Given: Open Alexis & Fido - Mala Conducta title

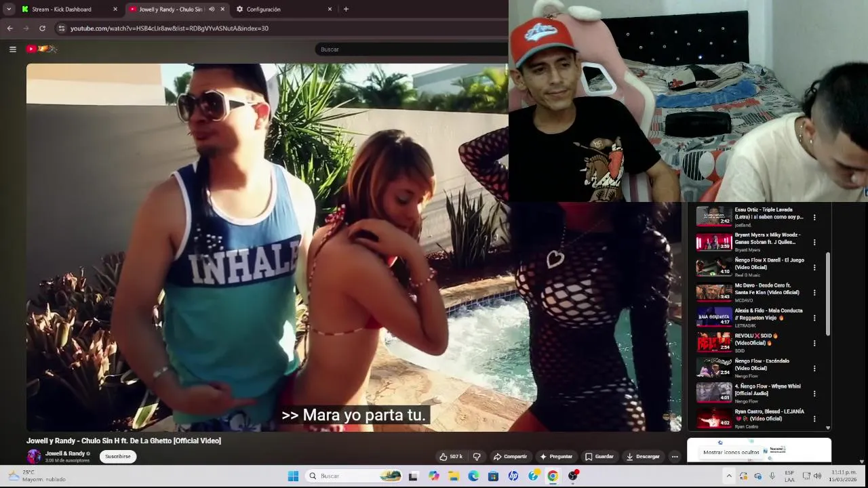Looking at the screenshot, I should pos(769,314).
